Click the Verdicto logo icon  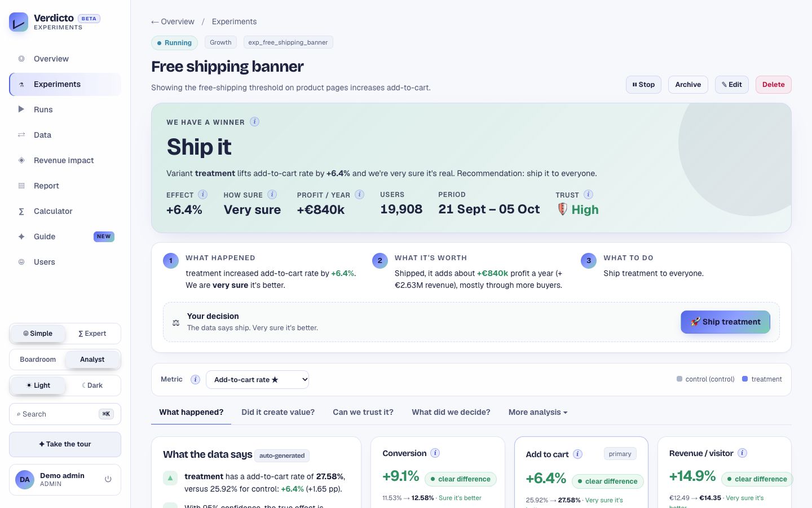point(19,22)
